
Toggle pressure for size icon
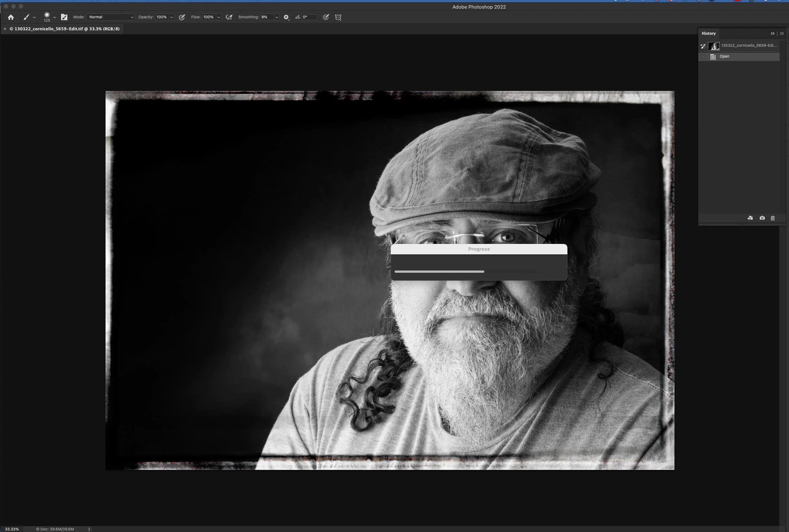(326, 17)
